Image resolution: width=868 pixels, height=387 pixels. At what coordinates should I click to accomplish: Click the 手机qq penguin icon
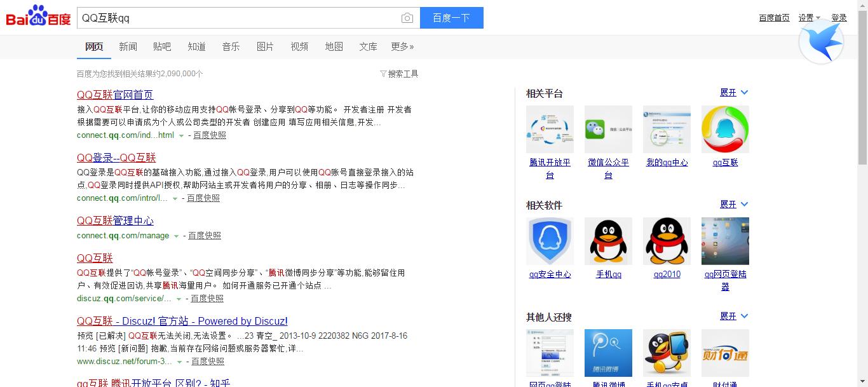608,241
